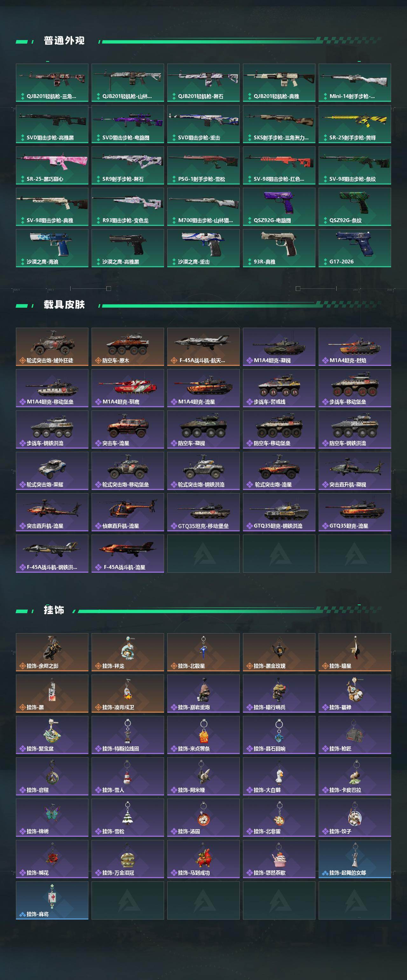Select the 挂饰-大白鹅 goose charm

coord(279,776)
